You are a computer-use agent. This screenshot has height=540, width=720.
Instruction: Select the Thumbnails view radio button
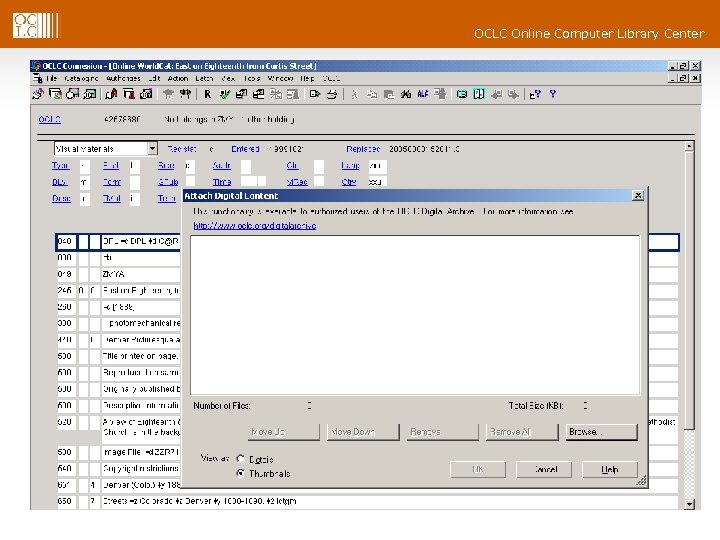click(241, 473)
